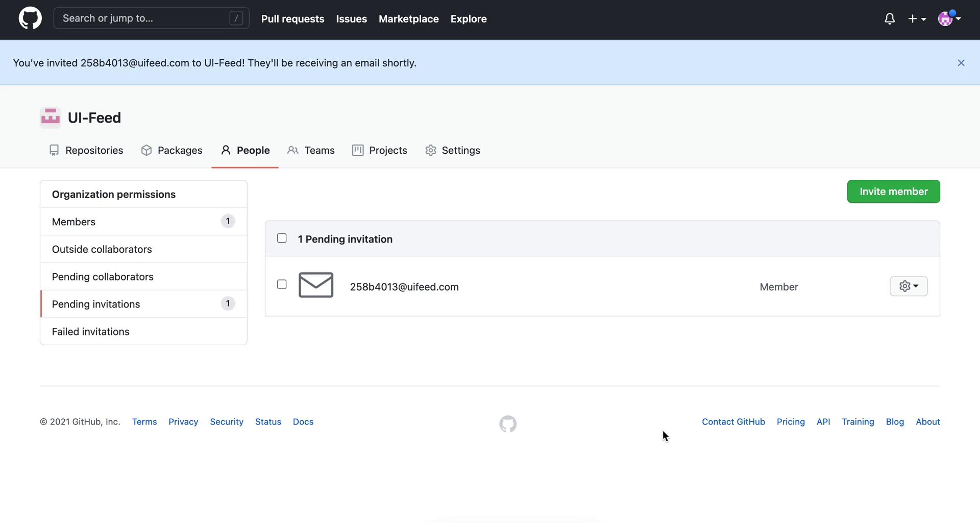Select Outside collaborators in sidebar
This screenshot has height=523, width=980.
pyautogui.click(x=143, y=249)
